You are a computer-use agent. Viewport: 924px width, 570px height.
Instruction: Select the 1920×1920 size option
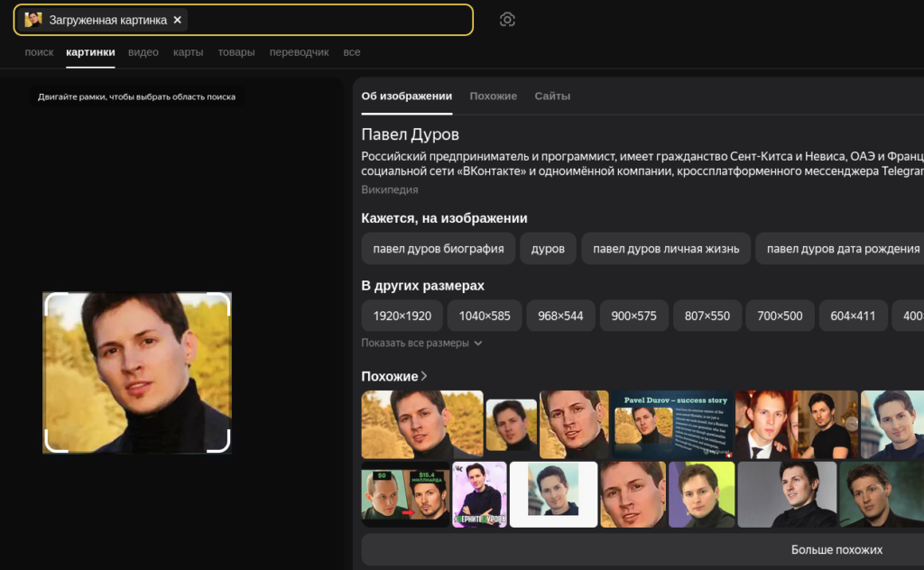point(402,316)
